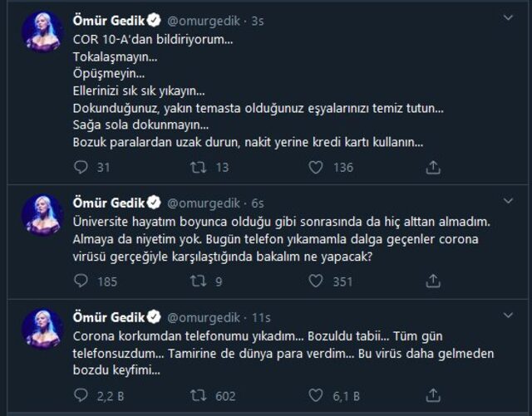Retweet the Corona korkumdan tweet
Image resolution: width=532 pixels, height=416 pixels.
click(199, 395)
